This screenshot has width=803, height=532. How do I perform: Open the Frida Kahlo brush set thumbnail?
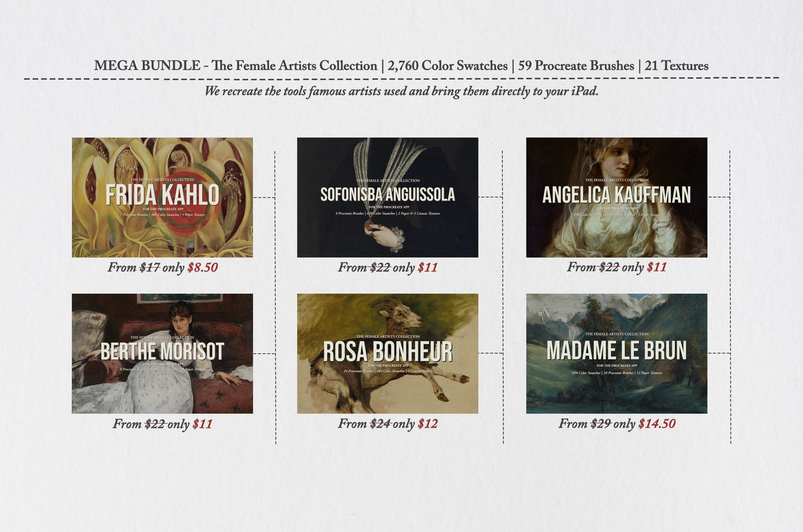pos(162,197)
